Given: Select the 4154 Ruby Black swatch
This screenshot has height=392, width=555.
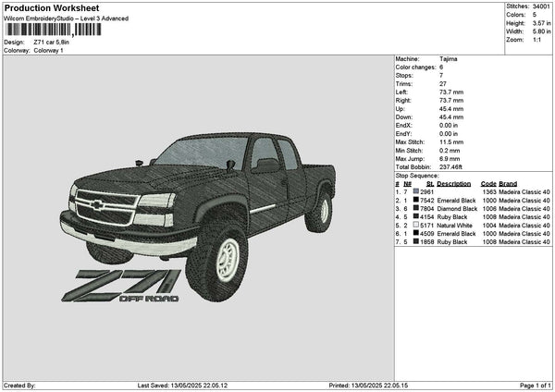Looking at the screenshot, I should point(416,216).
